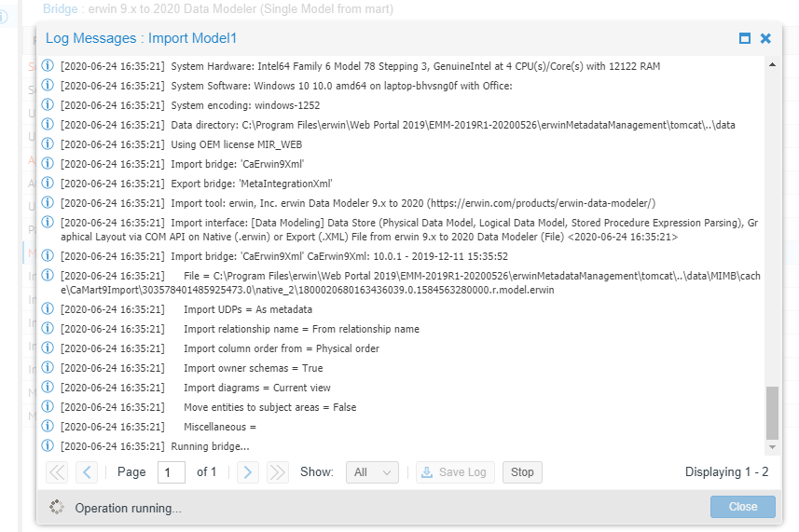Viewport: 799px width, 532px height.
Task: Stop the running import operation
Action: pyautogui.click(x=522, y=472)
